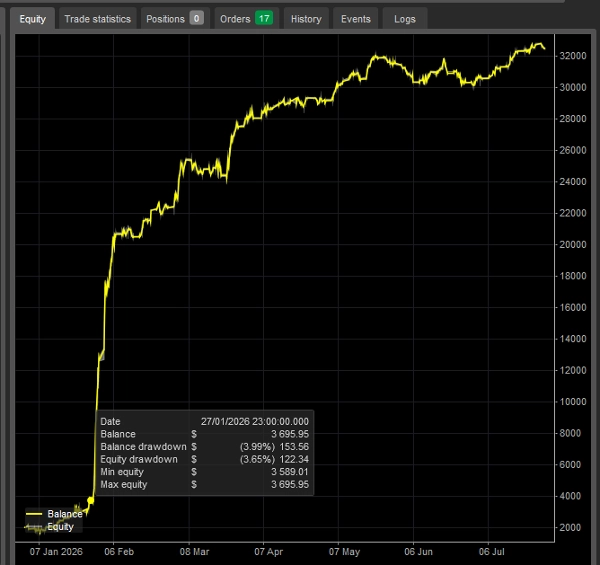600x565 pixels.
Task: Switch to the Equity tab
Action: point(33,19)
